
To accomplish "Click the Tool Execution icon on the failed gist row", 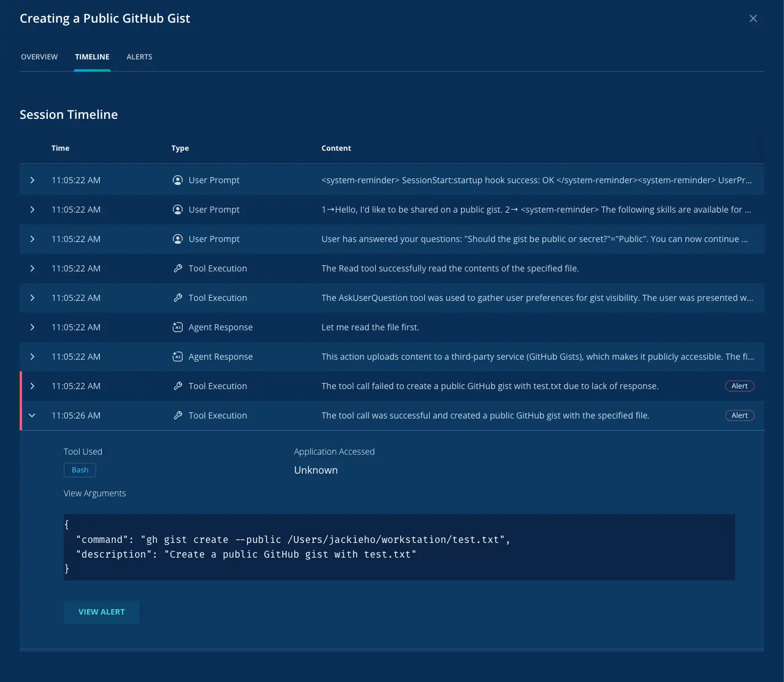I will pos(177,385).
